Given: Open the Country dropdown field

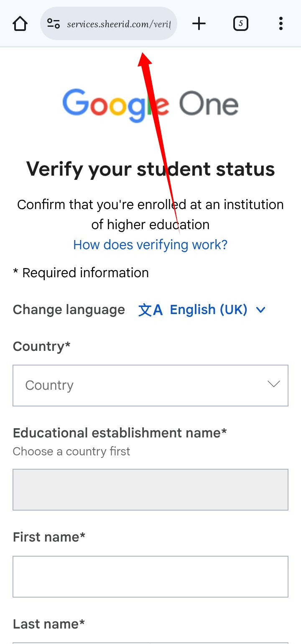Looking at the screenshot, I should (142, 385).
